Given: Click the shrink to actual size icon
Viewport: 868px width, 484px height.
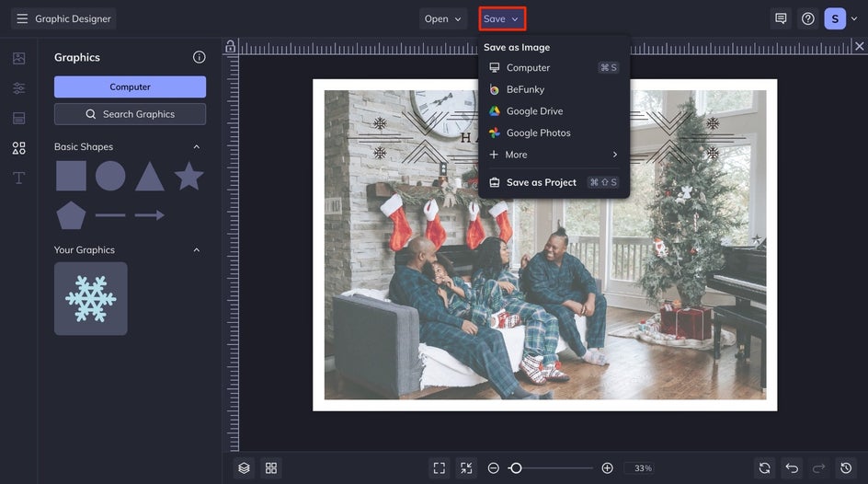Looking at the screenshot, I should pyautogui.click(x=466, y=468).
